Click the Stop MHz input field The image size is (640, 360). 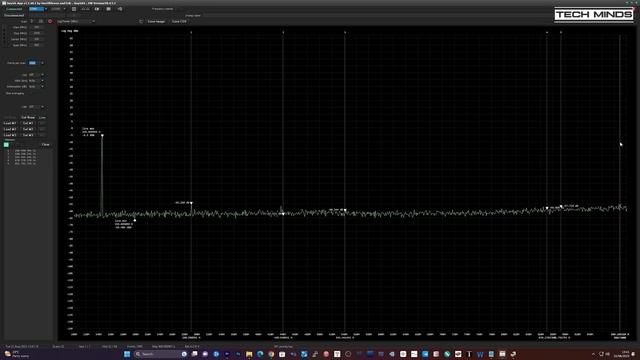(37, 33)
